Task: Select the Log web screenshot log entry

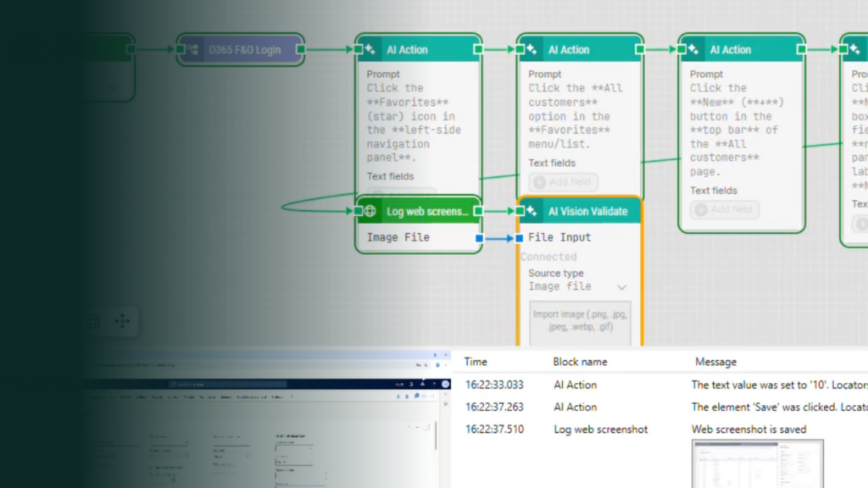Action: (x=600, y=430)
